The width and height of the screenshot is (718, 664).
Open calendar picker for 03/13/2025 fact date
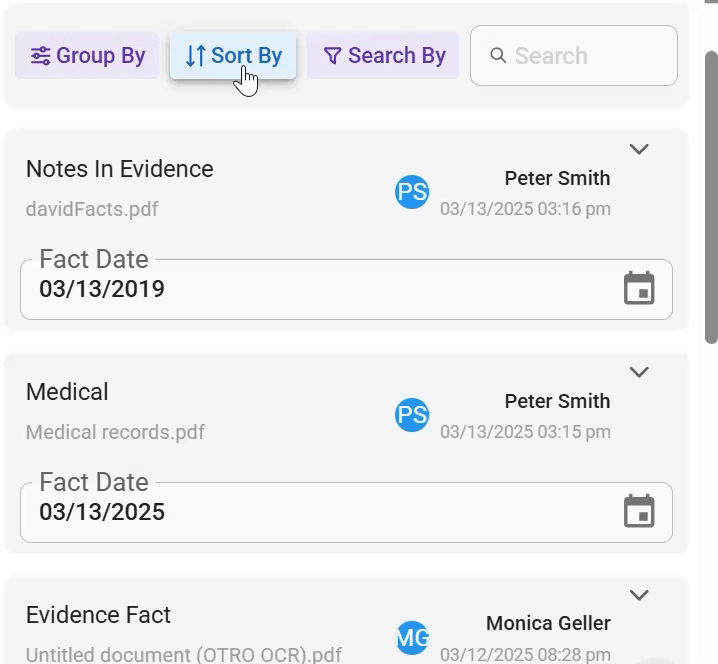(x=639, y=512)
